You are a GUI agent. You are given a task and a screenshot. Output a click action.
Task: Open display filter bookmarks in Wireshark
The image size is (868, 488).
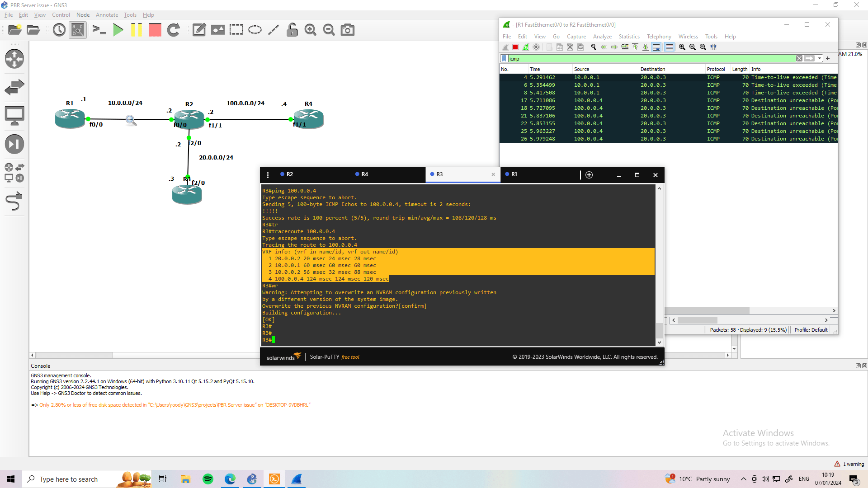click(503, 58)
